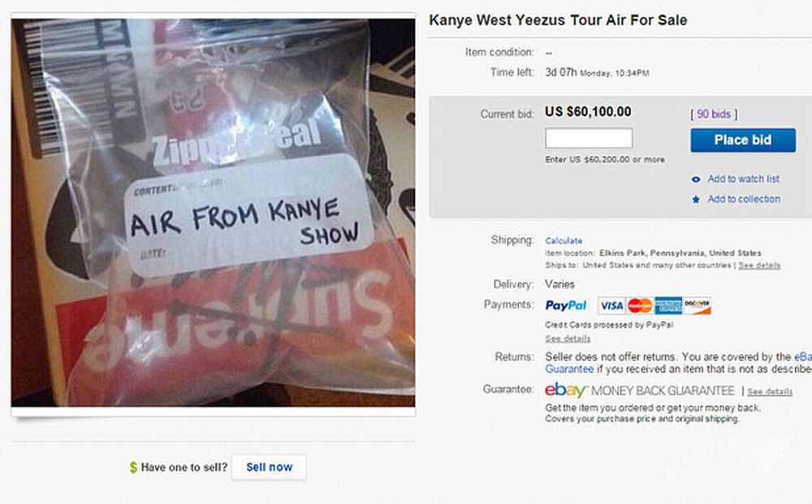This screenshot has height=504, width=812.
Task: Select Add to watch list link
Action: [x=743, y=179]
